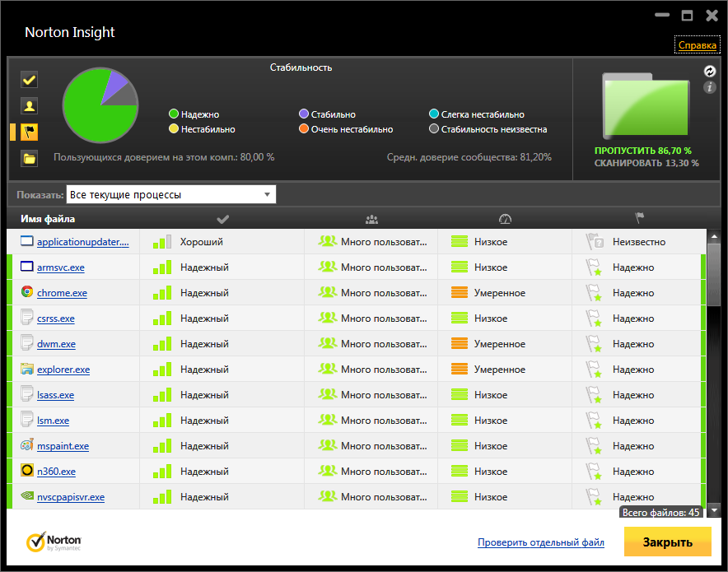The image size is (728, 572).
Task: Click orange usage icon in dwm.exe row
Action: (x=460, y=344)
